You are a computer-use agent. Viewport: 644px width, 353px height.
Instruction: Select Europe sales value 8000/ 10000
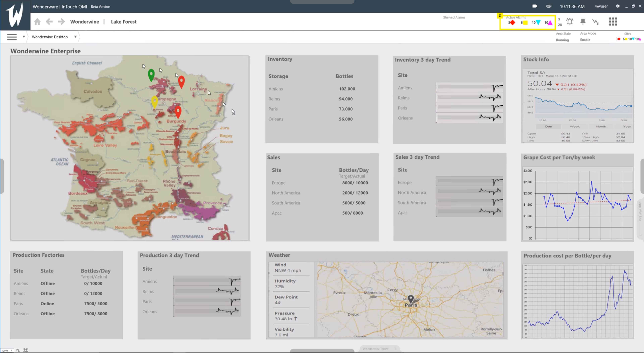tap(355, 183)
